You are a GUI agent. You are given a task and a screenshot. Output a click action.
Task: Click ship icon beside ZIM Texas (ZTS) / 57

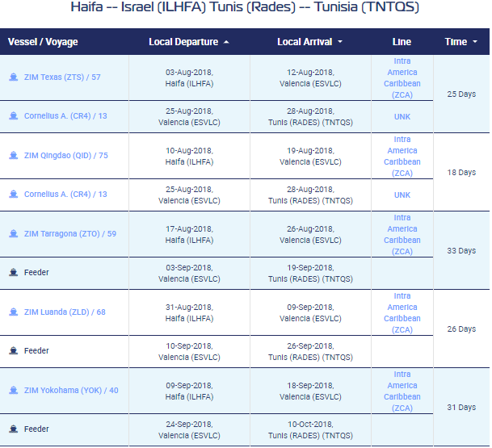tap(14, 77)
